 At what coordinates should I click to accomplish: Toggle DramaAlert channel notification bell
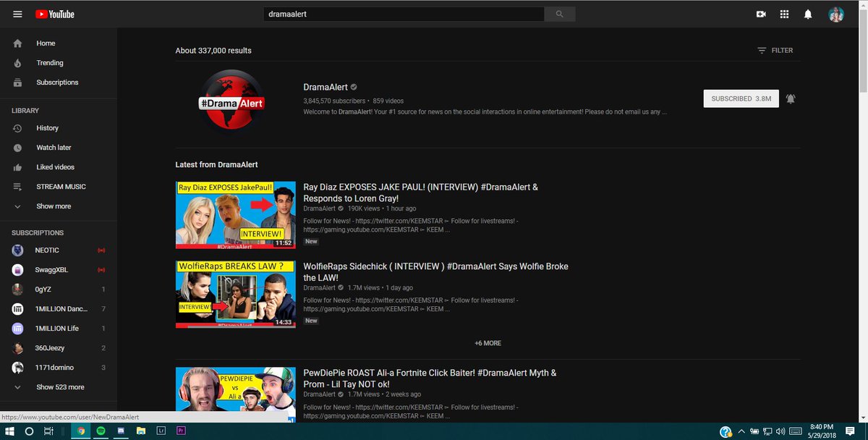coord(791,98)
